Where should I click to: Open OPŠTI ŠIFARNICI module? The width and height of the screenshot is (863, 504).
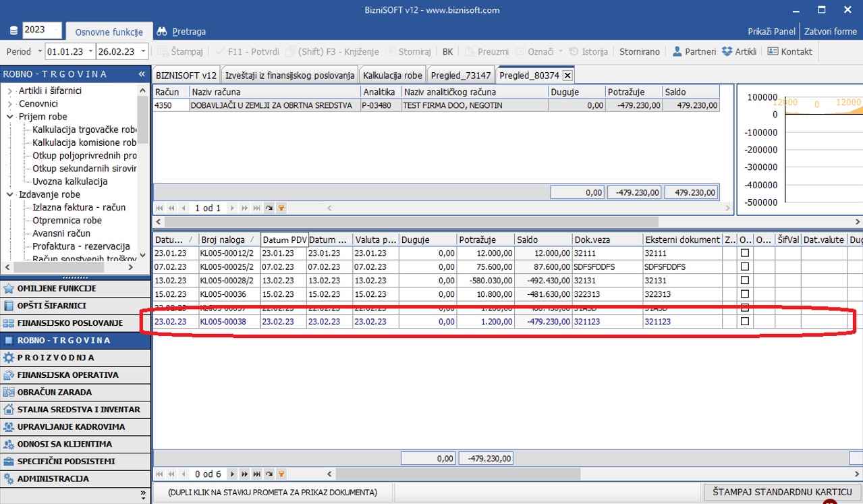point(75,306)
